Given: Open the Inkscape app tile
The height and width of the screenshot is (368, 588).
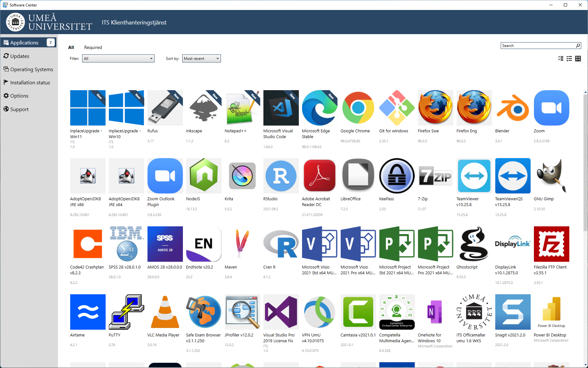Looking at the screenshot, I should tap(204, 108).
